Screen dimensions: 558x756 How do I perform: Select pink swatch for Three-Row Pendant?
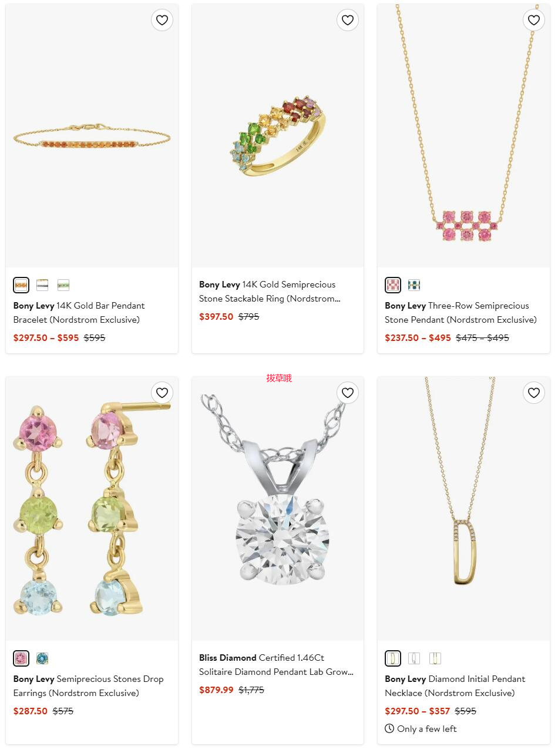tap(393, 285)
